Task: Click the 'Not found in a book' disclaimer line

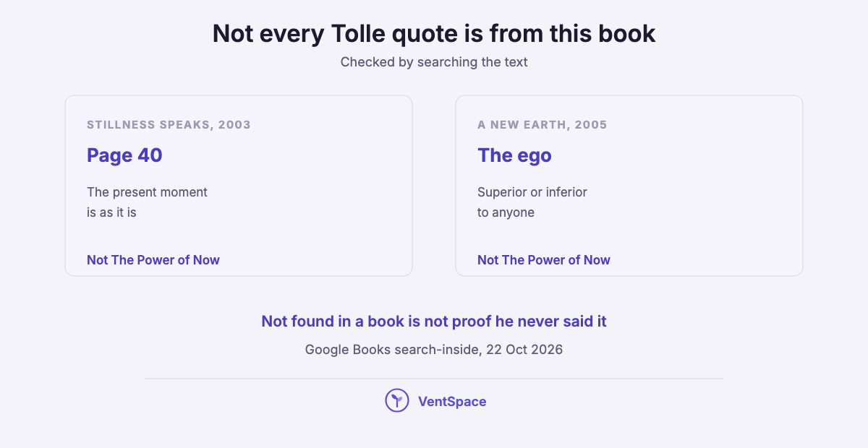Action: pos(434,322)
